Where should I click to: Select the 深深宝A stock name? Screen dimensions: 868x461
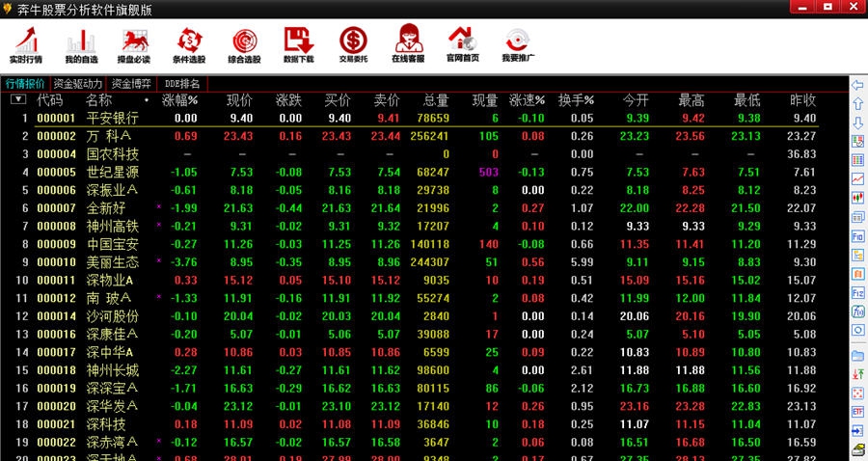point(112,388)
